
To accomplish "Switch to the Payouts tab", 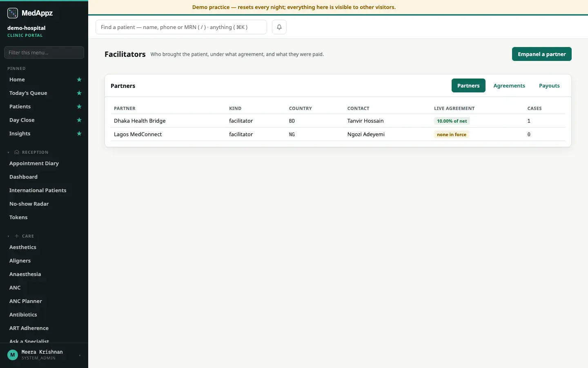I will click(549, 85).
